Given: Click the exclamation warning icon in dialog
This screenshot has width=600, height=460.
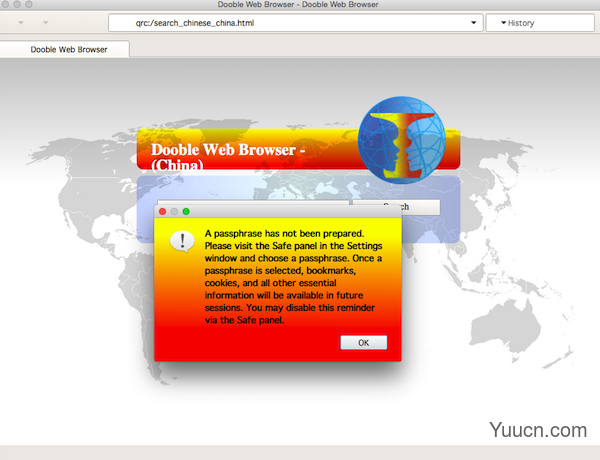Looking at the screenshot, I should coord(182,242).
